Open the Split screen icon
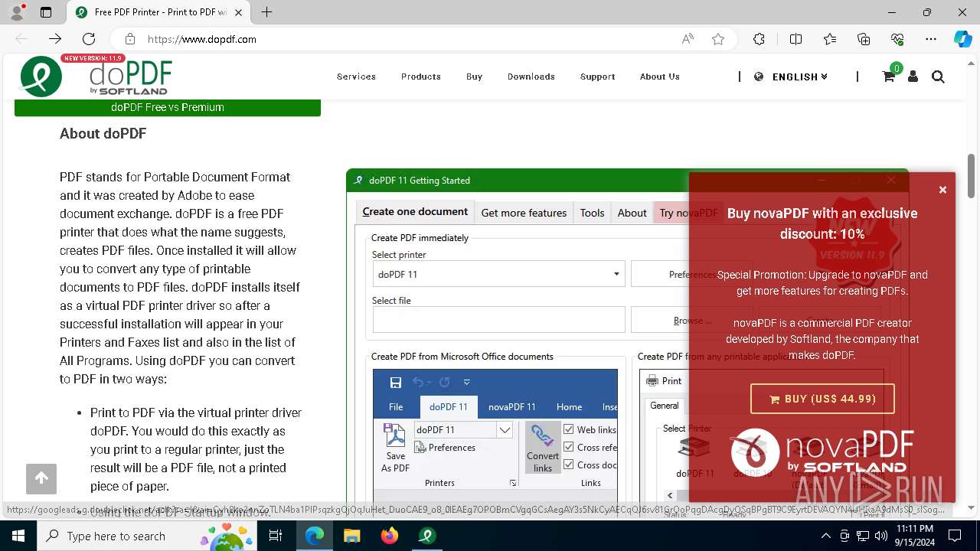The width and height of the screenshot is (980, 551). click(795, 39)
